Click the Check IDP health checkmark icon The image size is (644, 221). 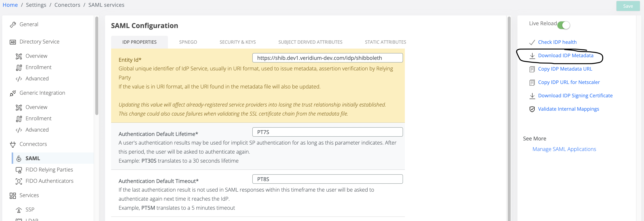(x=532, y=42)
